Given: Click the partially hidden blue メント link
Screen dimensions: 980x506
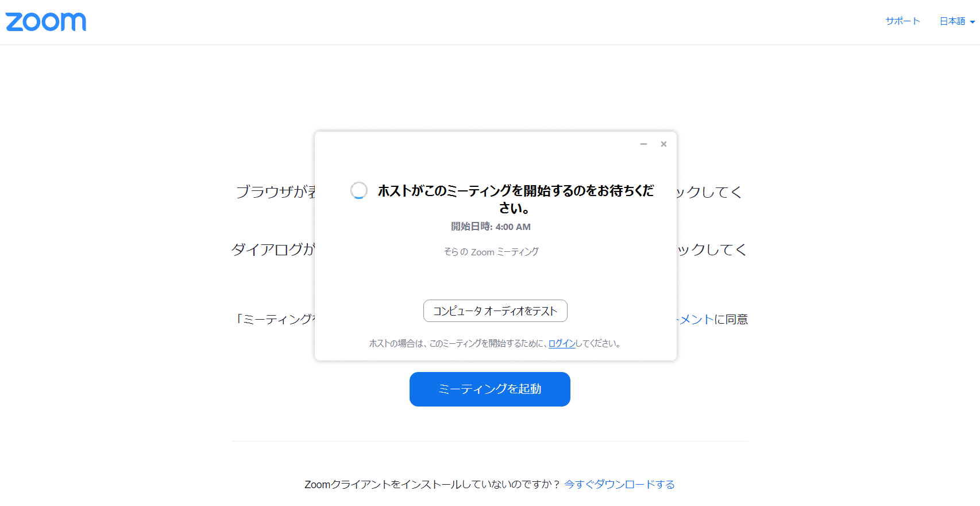Looking at the screenshot, I should tap(696, 319).
